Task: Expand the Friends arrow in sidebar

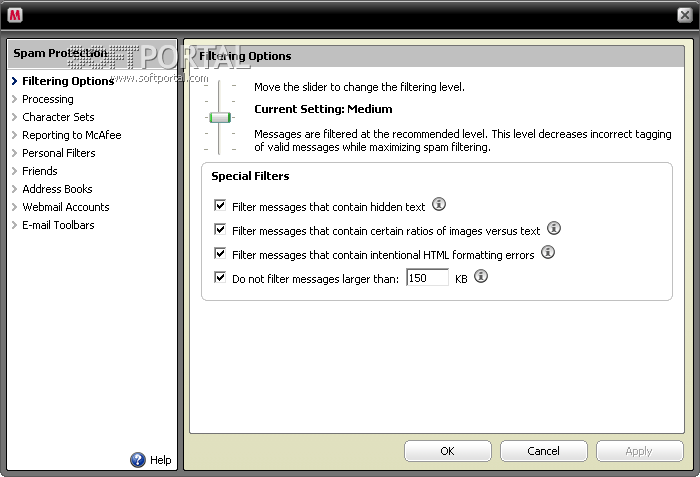Action: point(14,171)
